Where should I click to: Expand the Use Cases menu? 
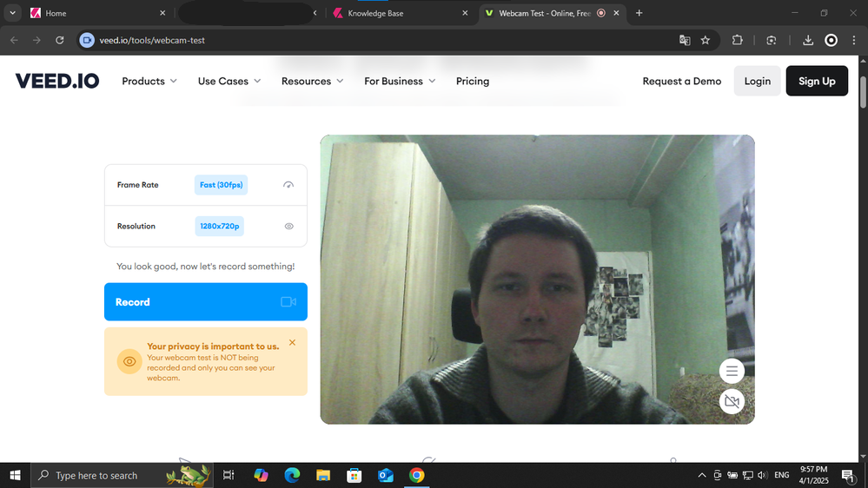click(229, 81)
